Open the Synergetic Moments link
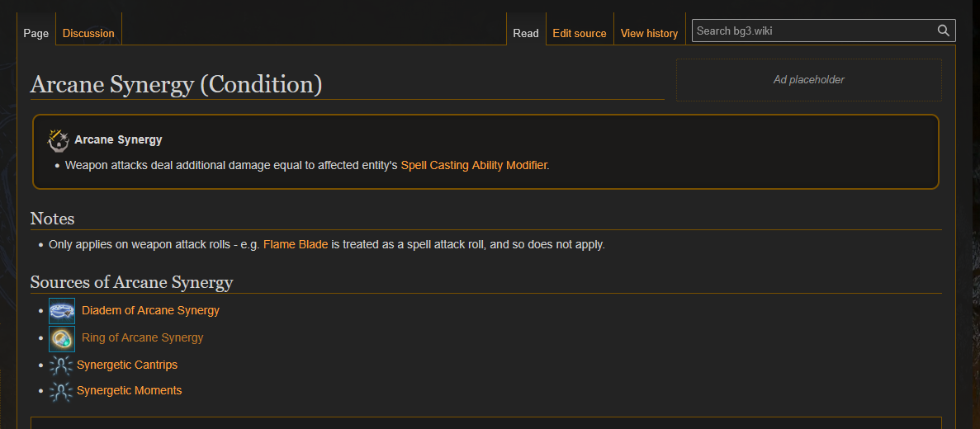980x429 pixels. coord(130,390)
